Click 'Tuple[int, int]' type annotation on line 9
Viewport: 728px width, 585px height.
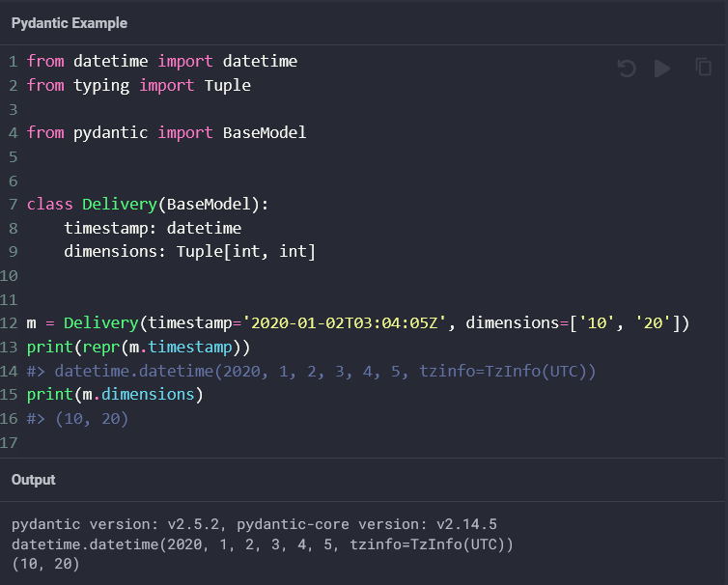point(245,252)
